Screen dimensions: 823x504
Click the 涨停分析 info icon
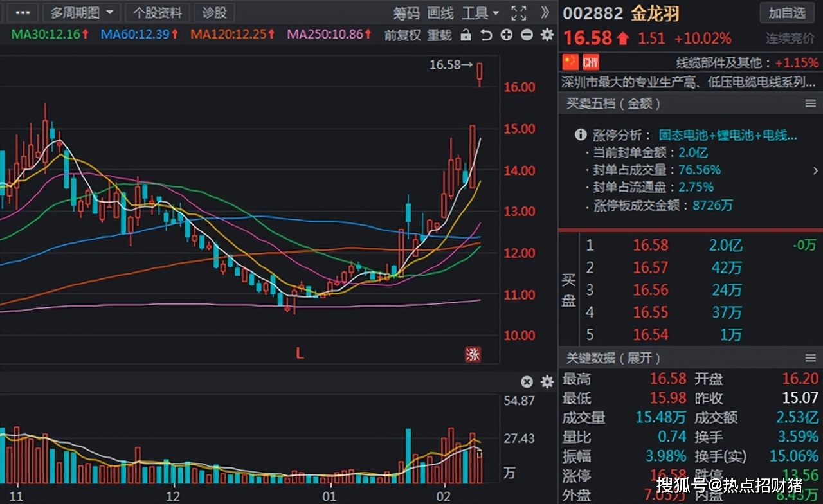pyautogui.click(x=581, y=135)
